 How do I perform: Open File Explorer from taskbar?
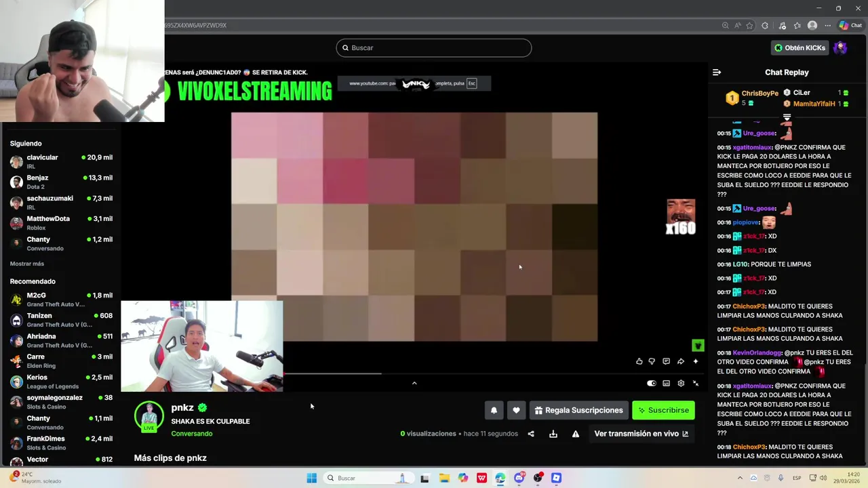[x=444, y=478]
